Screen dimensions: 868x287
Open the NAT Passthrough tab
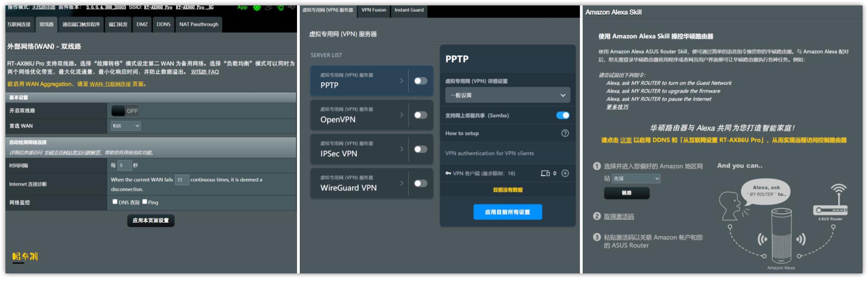point(199,24)
